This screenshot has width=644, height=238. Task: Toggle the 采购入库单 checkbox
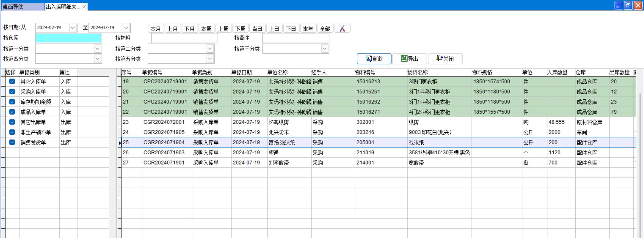point(12,92)
